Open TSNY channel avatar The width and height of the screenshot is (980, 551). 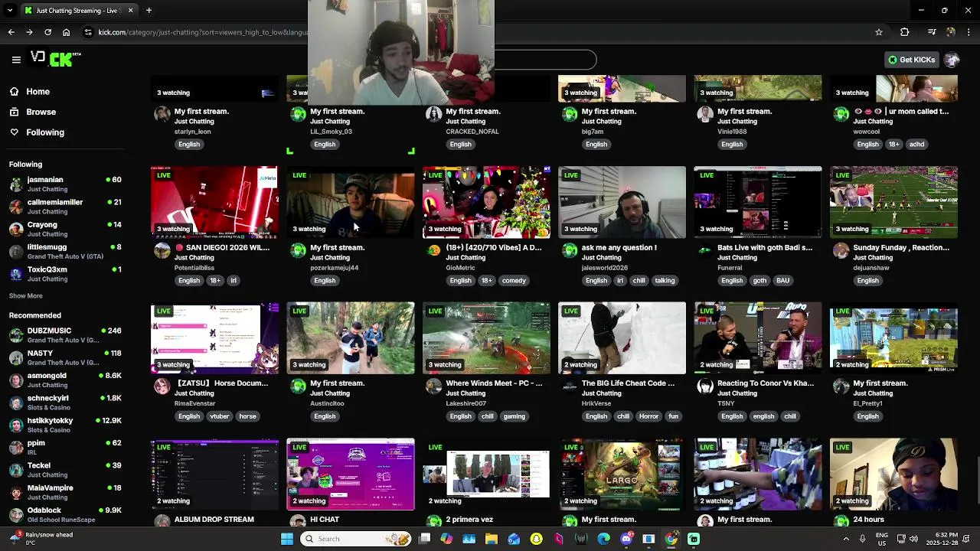(705, 386)
